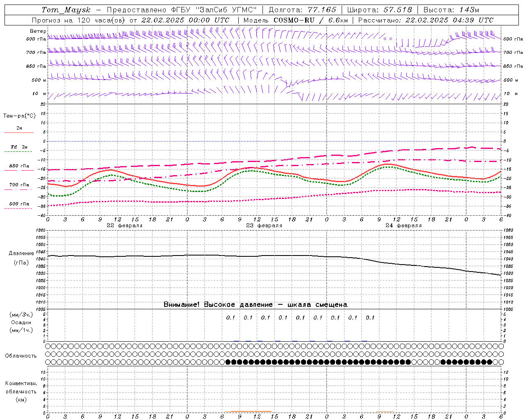Click the (мм/1ч.) precipitation unit label

tap(21, 330)
